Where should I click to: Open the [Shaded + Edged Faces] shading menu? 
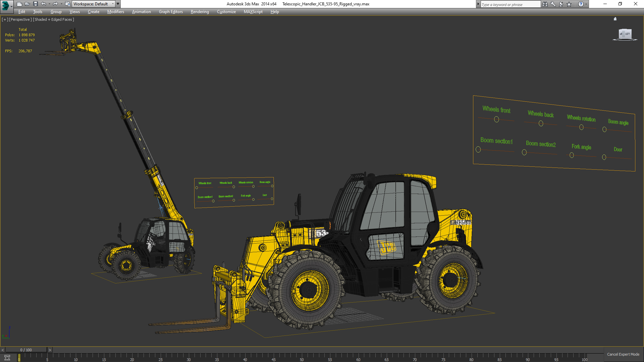pos(53,19)
